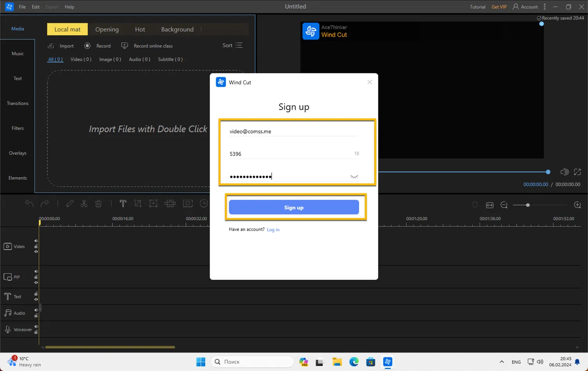
Task: Switch to the Opening tab
Action: click(x=107, y=29)
